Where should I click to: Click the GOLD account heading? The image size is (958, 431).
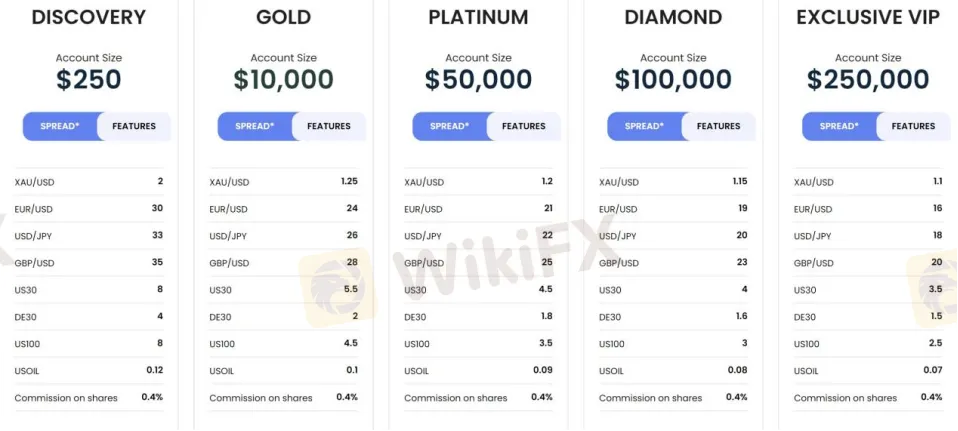click(284, 18)
